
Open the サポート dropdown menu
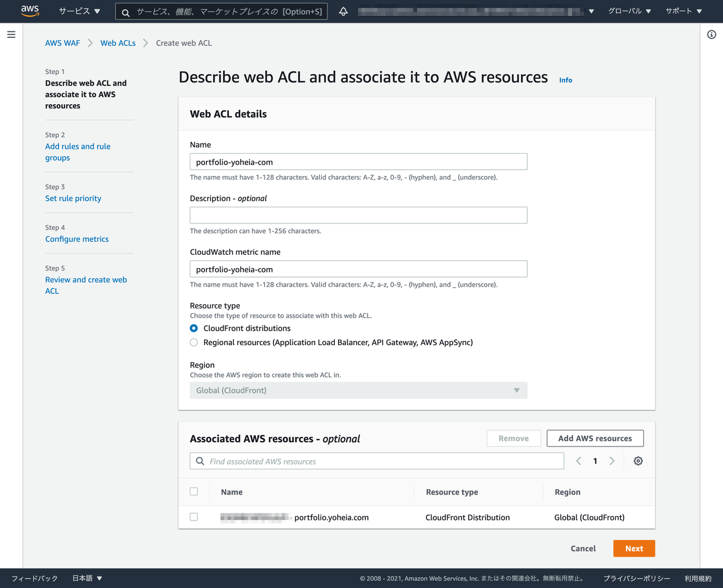[683, 11]
